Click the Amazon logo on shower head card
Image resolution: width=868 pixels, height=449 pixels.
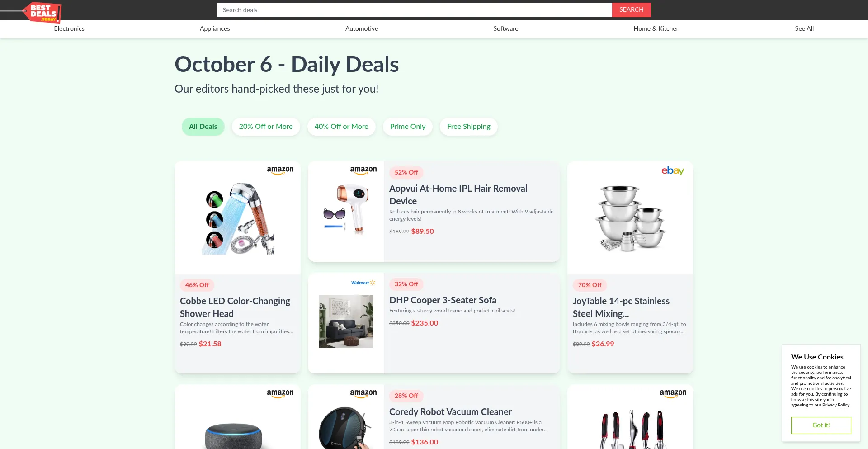point(280,170)
